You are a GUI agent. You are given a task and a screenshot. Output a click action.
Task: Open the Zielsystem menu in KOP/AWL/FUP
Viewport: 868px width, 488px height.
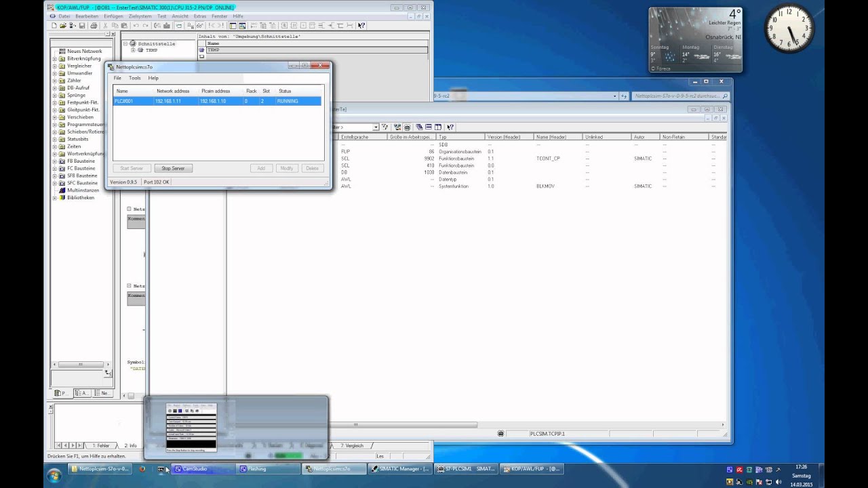(x=140, y=16)
